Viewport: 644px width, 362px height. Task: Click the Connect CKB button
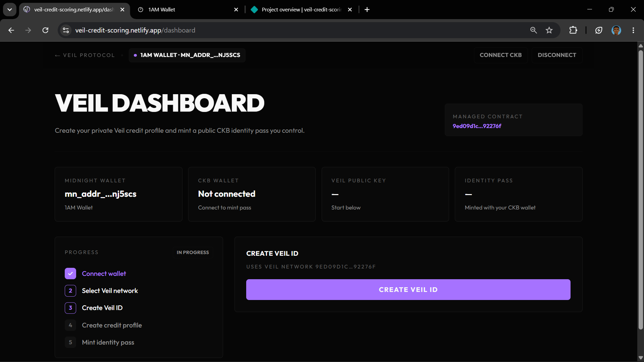click(x=500, y=55)
